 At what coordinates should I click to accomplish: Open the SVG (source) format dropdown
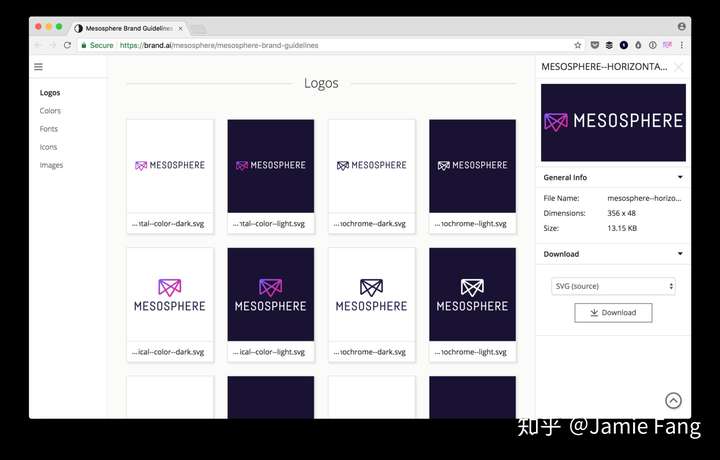[x=613, y=286]
